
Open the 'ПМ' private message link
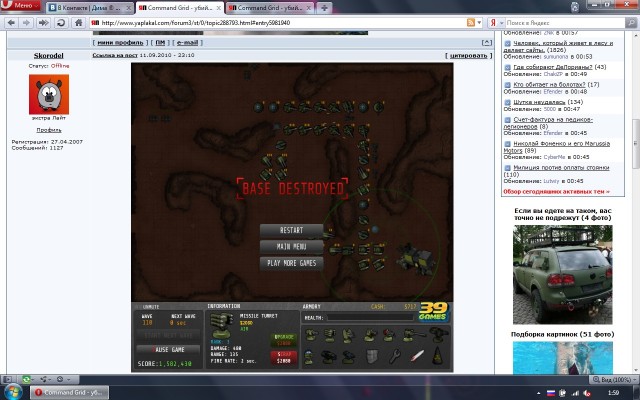pyautogui.click(x=160, y=42)
